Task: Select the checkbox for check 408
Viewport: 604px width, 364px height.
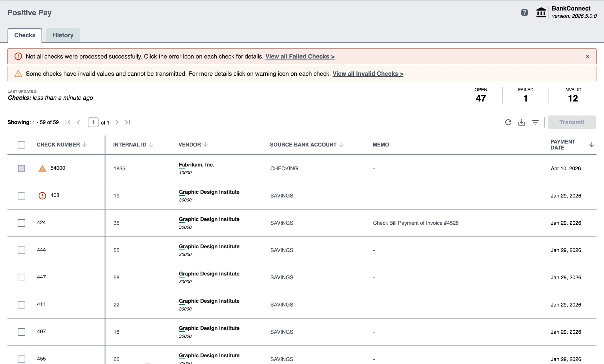Action: coord(21,195)
